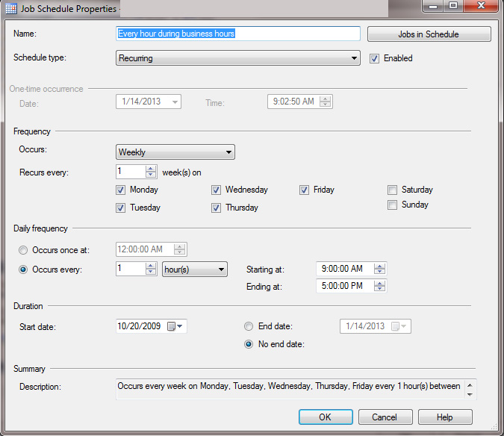This screenshot has height=436, width=504.
Task: Decrease the Occurs every interval value
Action: coord(150,272)
